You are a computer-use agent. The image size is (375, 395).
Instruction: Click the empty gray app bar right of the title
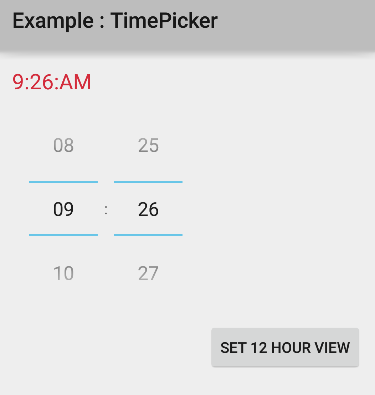pos(297,23)
